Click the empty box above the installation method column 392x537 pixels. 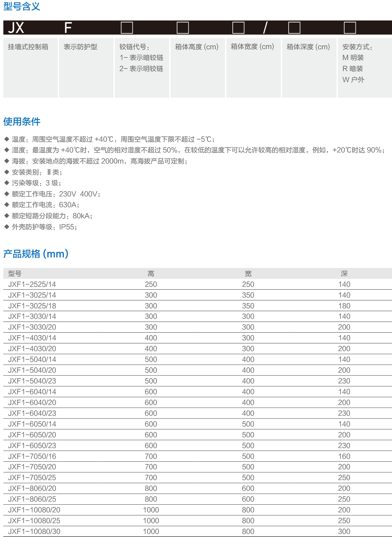tap(350, 28)
